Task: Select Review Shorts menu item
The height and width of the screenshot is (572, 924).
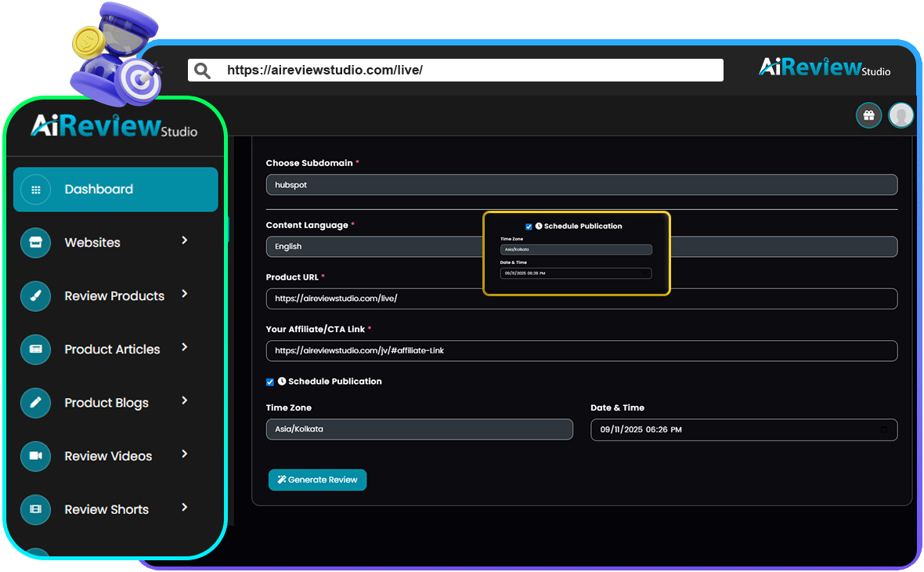Action: [x=106, y=509]
